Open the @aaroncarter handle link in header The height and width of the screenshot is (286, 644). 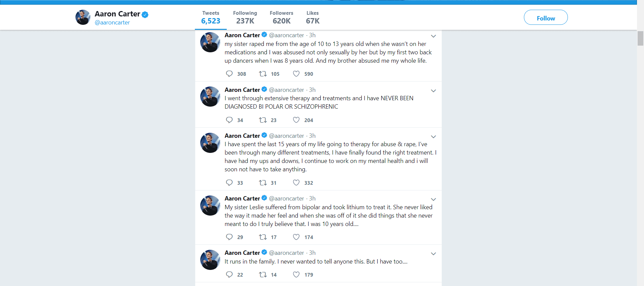tap(112, 22)
